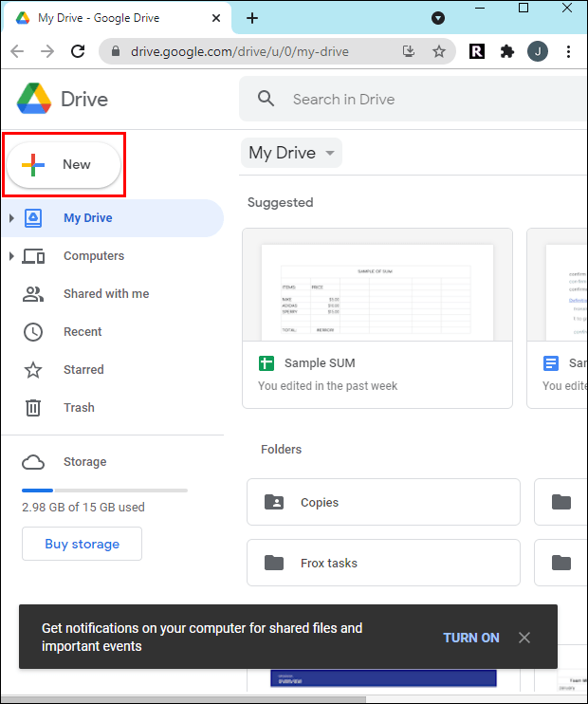Click the 2.98 GB of 15 GB used text

click(x=83, y=508)
